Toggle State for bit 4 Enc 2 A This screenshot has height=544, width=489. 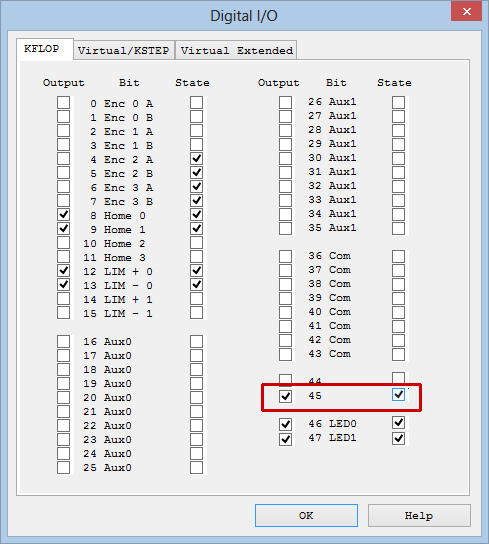(196, 159)
